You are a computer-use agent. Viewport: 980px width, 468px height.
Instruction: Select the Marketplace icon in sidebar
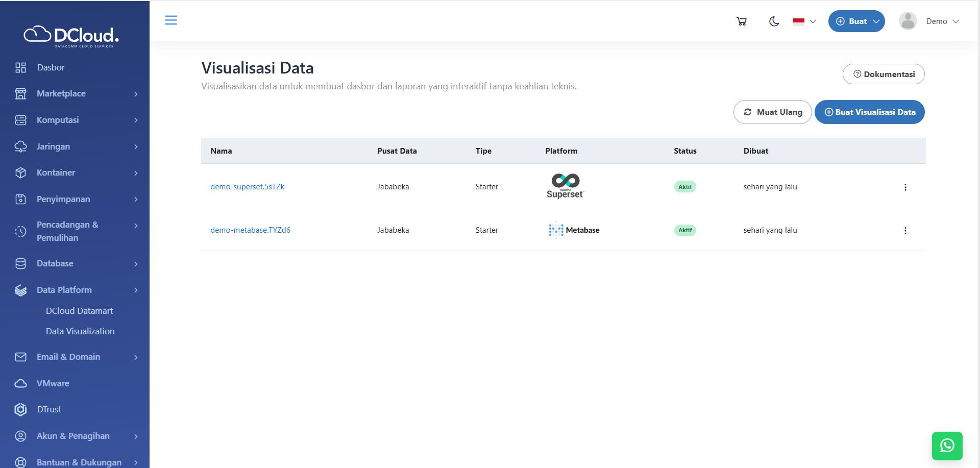[x=20, y=93]
